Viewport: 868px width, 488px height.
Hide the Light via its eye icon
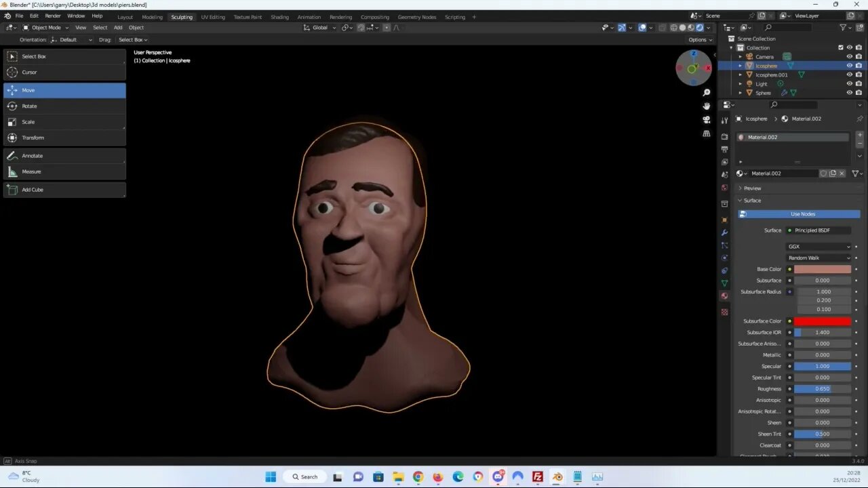(849, 84)
